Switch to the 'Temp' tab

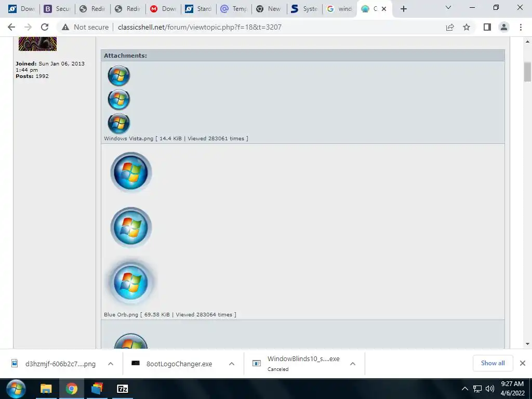(233, 9)
